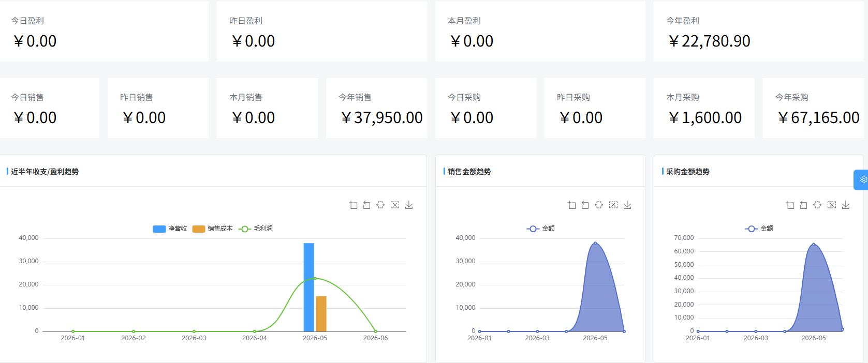Toggle 销售成本 series in legend
Viewport: 868px width, 363px height.
tap(212, 229)
